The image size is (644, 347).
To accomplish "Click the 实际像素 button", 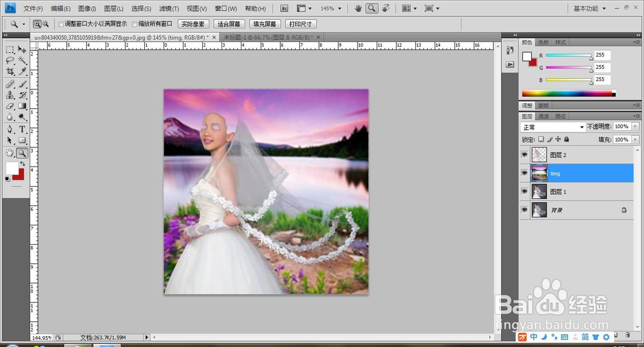I will click(x=193, y=24).
